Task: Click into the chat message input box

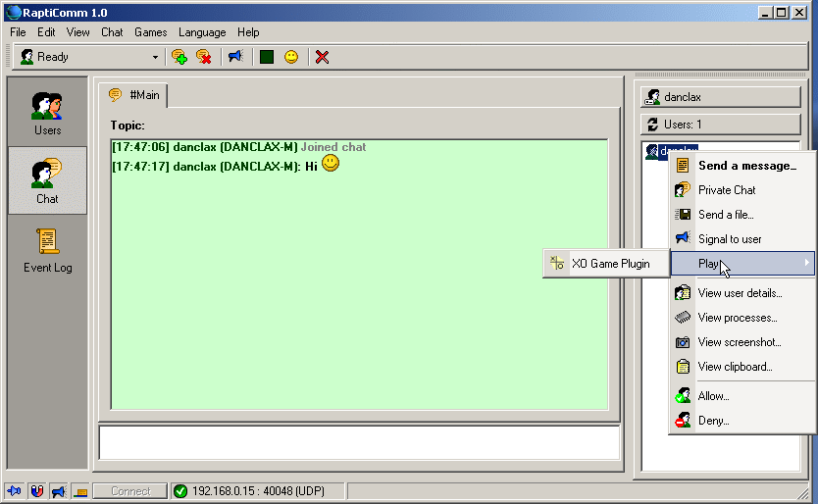Action: (x=359, y=443)
